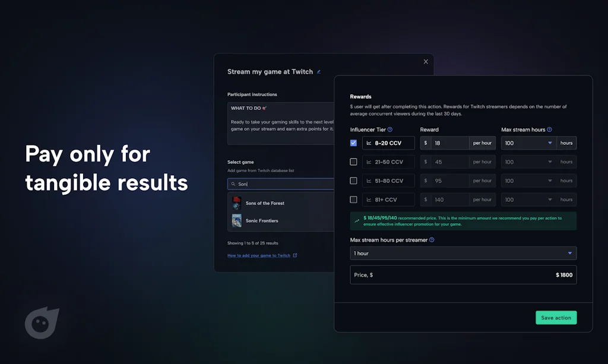
Task: Click the help icon next to Max stream hours
Action: click(549, 129)
